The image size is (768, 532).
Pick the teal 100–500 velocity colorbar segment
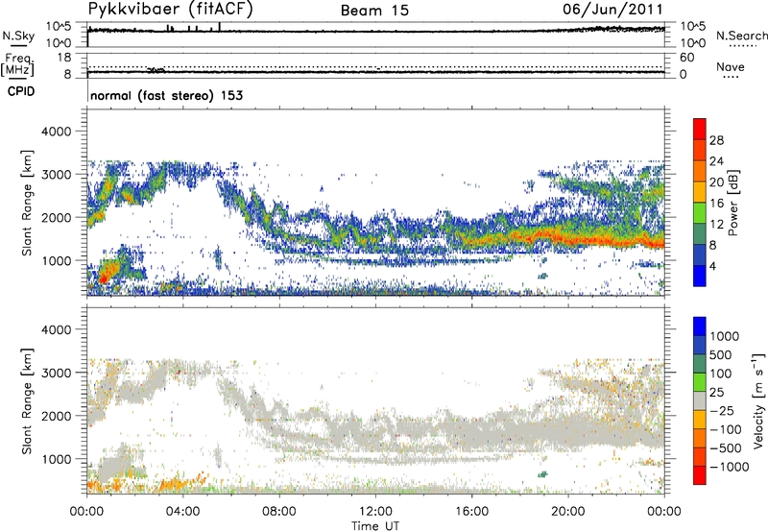(700, 364)
